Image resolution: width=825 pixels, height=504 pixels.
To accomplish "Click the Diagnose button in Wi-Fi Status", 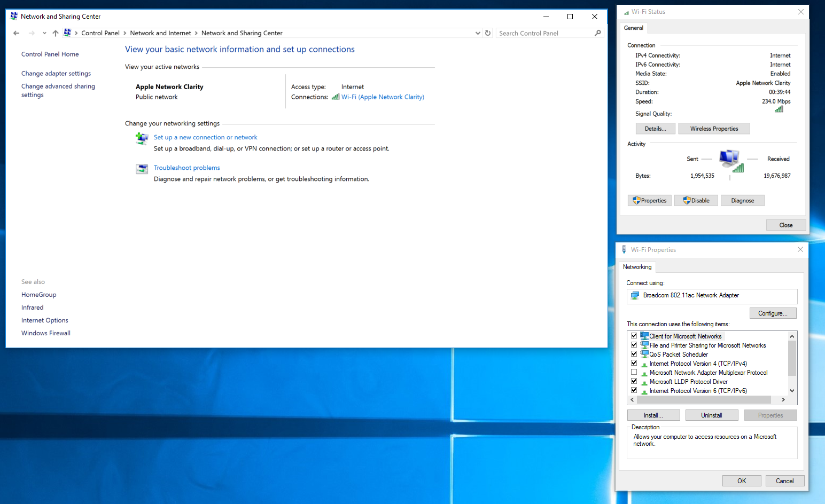I will tap(743, 201).
